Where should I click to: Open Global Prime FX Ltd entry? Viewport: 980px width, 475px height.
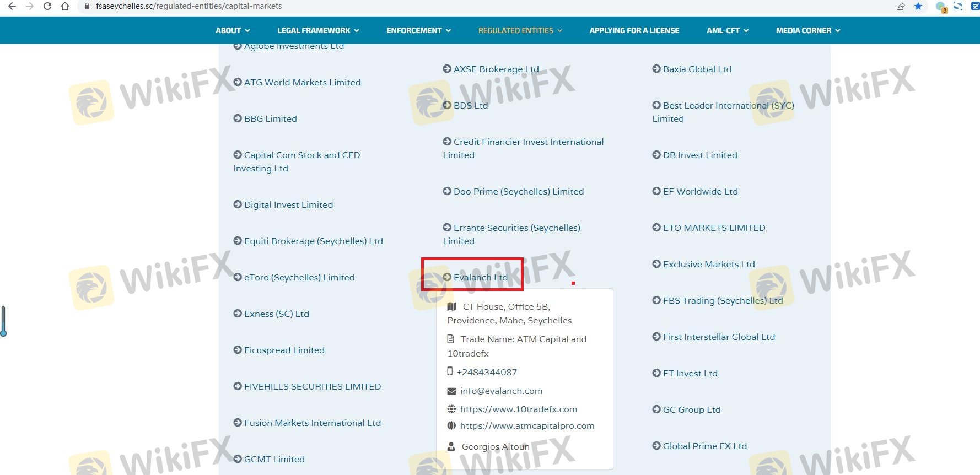(x=699, y=446)
